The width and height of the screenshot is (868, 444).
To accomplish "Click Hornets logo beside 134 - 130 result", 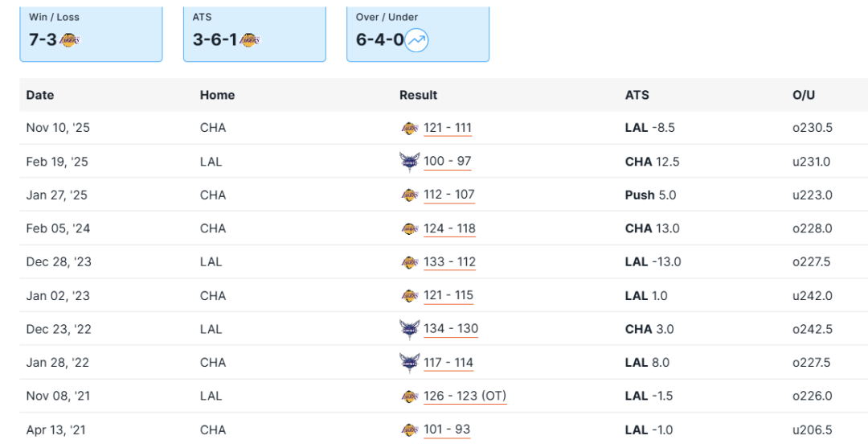I will [x=410, y=329].
